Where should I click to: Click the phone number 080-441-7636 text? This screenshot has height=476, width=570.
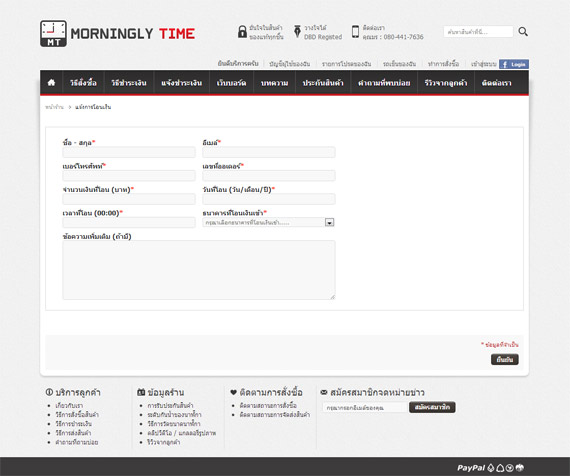pos(404,37)
